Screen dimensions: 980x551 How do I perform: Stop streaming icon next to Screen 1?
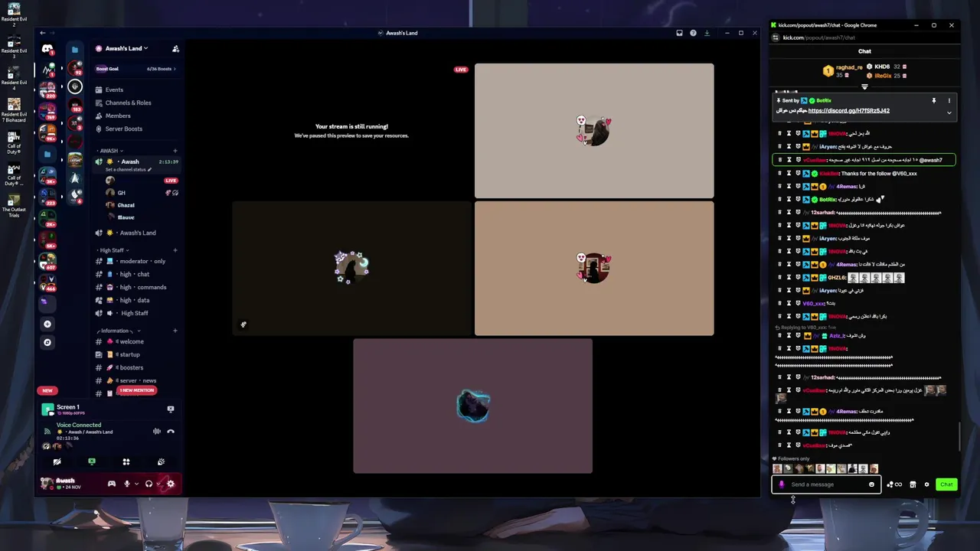[x=170, y=409]
